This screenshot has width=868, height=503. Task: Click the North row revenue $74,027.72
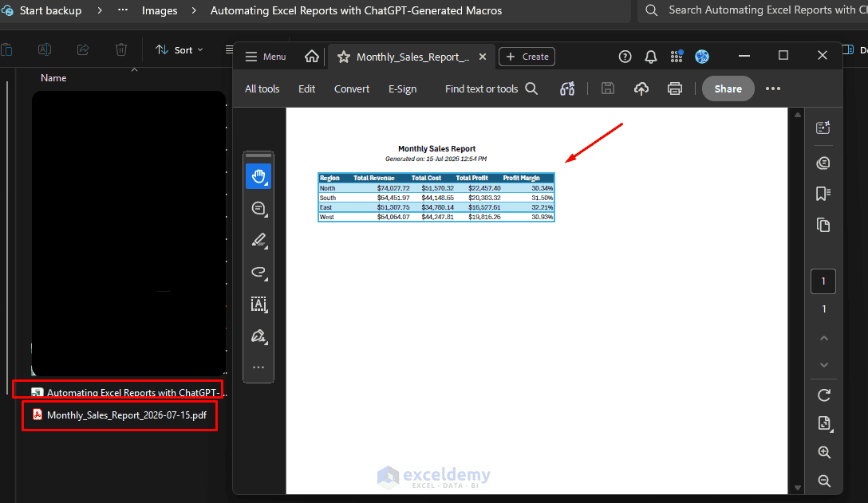[x=393, y=188]
